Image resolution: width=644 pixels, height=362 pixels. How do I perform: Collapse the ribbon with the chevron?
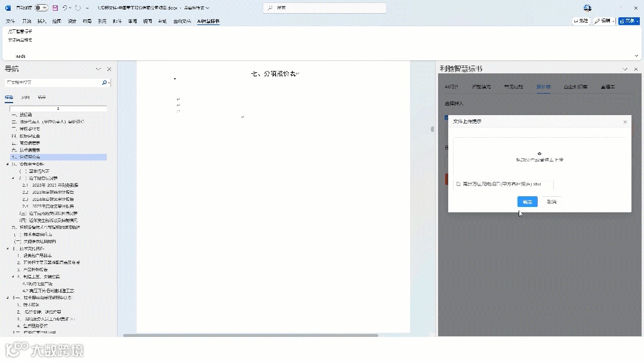coord(636,56)
